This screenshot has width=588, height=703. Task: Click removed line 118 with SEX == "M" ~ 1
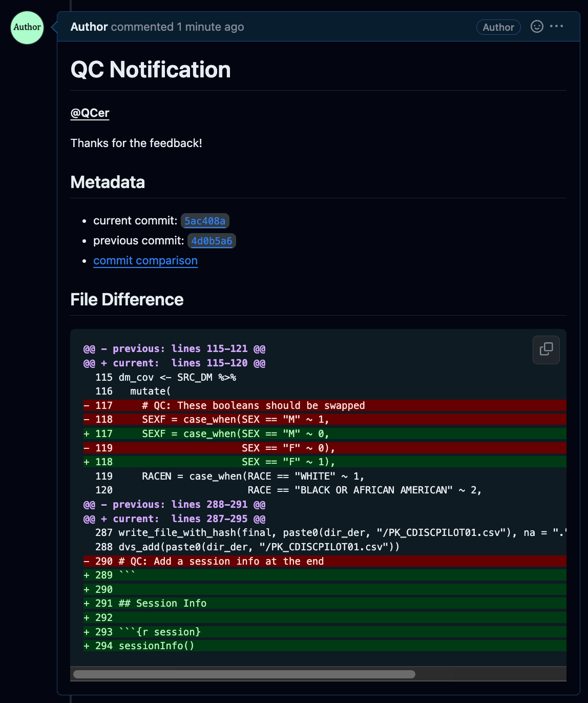pyautogui.click(x=325, y=420)
